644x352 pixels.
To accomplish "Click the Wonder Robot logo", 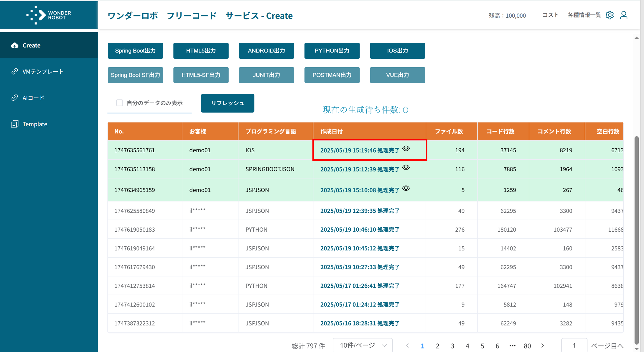I will click(49, 15).
